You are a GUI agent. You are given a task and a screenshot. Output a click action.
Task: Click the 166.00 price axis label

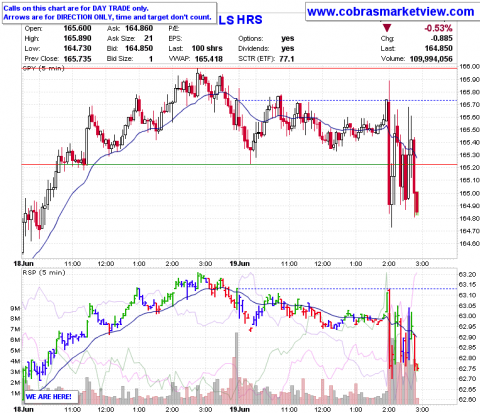[470, 67]
